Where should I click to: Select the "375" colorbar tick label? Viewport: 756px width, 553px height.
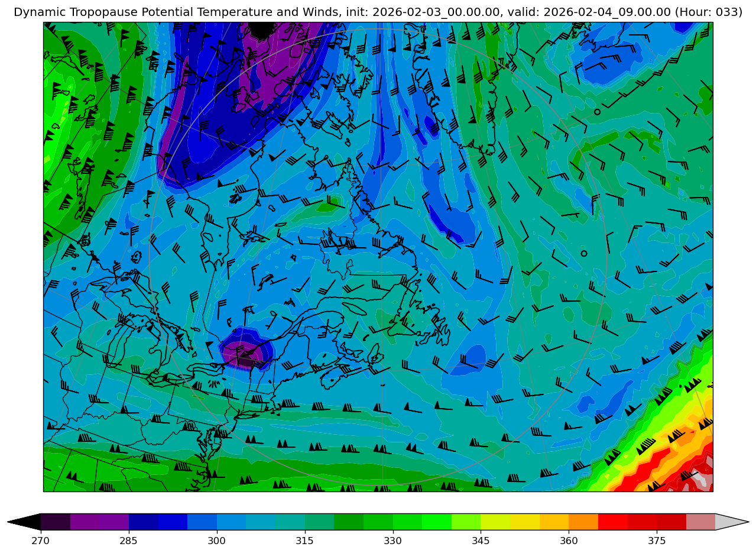[x=657, y=541]
